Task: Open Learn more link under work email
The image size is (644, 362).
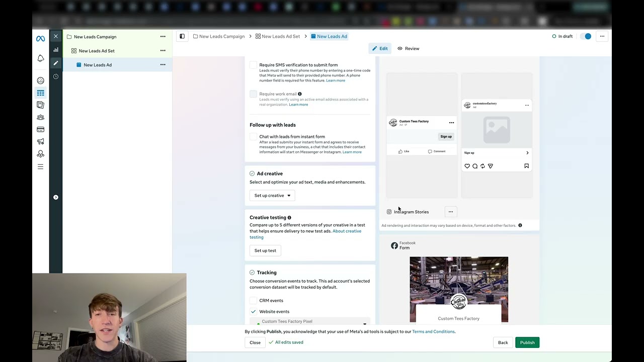Action: pyautogui.click(x=298, y=105)
